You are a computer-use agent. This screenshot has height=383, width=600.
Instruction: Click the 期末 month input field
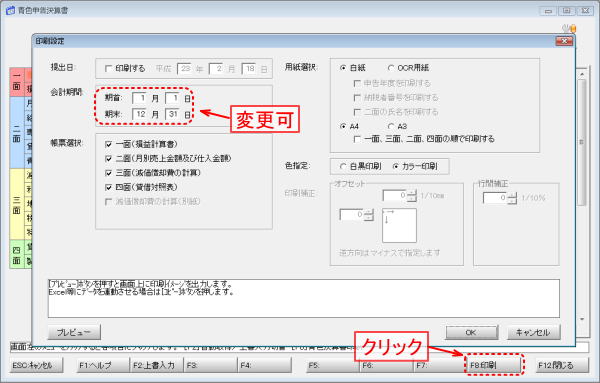(140, 114)
